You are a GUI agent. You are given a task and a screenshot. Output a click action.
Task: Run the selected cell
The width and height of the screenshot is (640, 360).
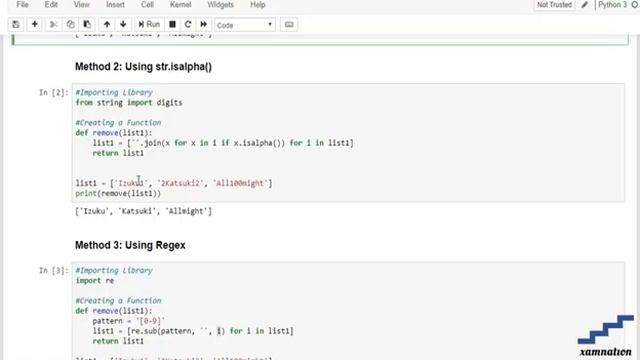149,24
